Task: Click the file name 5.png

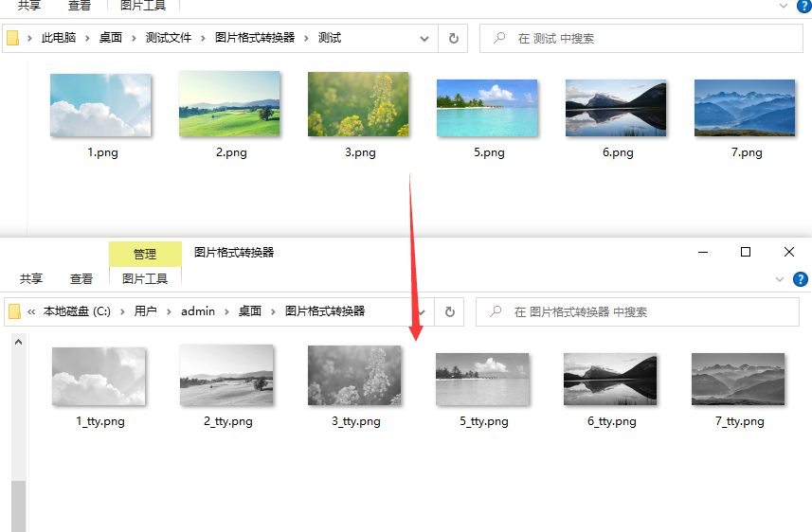Action: click(489, 152)
